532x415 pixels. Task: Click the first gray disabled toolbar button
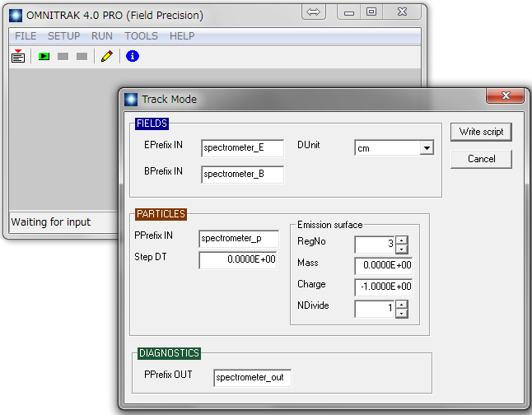point(63,56)
